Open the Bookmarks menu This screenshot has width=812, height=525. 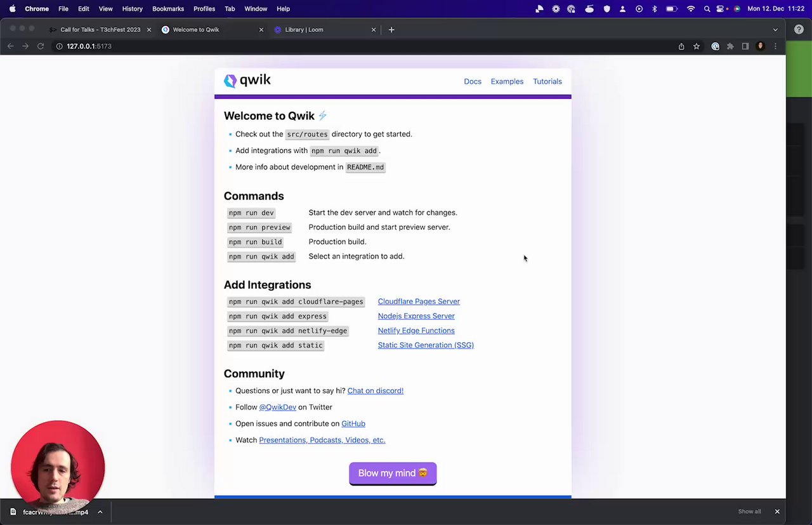click(168, 9)
